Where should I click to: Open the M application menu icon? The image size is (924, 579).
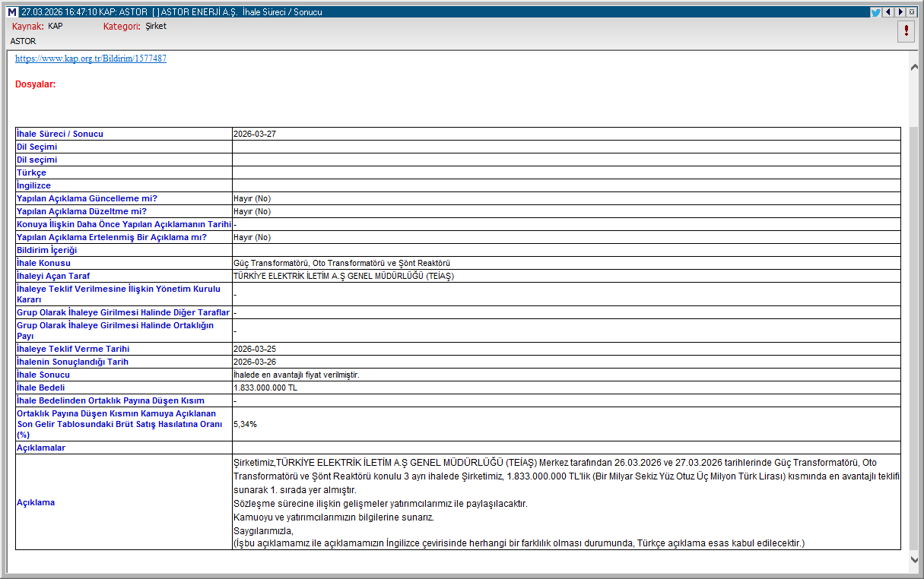point(11,12)
